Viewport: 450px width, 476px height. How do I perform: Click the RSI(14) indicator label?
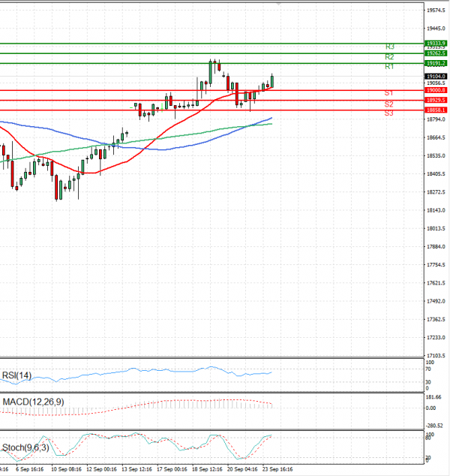point(16,375)
